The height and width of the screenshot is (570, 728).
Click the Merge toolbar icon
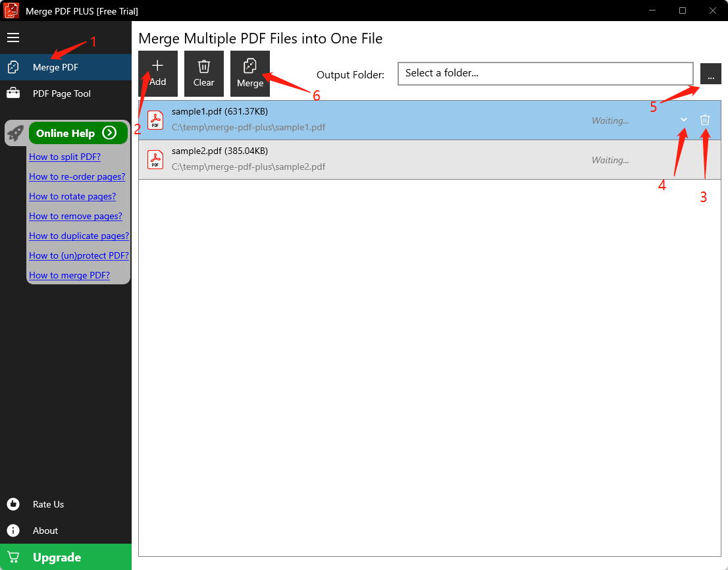249,73
